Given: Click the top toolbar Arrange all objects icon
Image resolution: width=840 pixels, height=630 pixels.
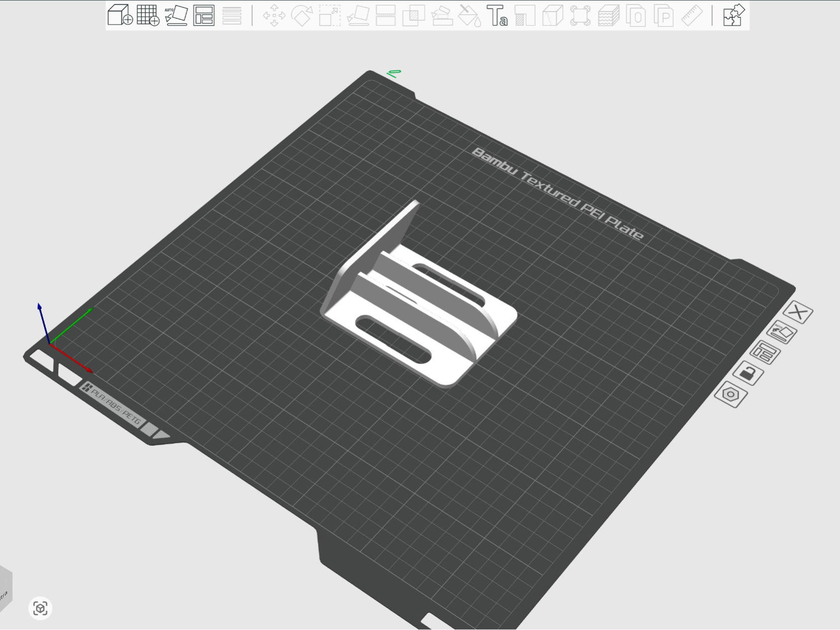Looking at the screenshot, I should [x=204, y=15].
